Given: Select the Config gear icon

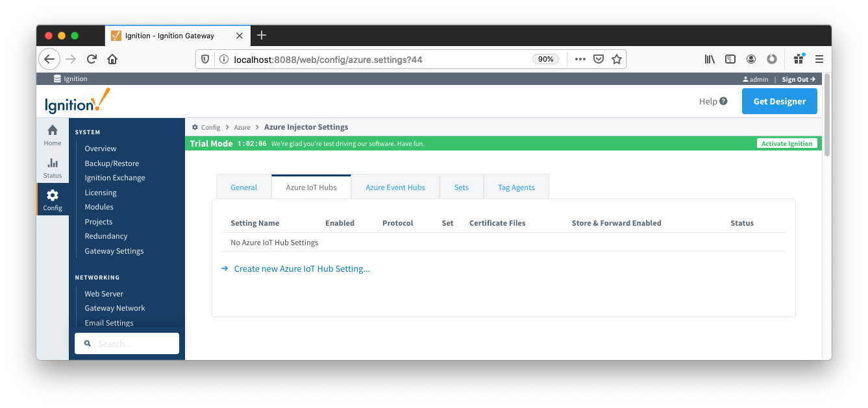Looking at the screenshot, I should click(x=53, y=195).
